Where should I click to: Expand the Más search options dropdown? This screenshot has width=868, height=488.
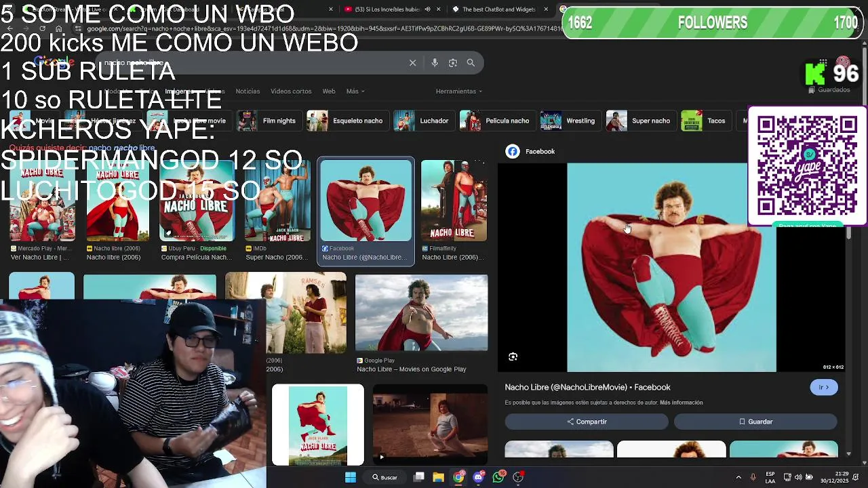tap(355, 91)
